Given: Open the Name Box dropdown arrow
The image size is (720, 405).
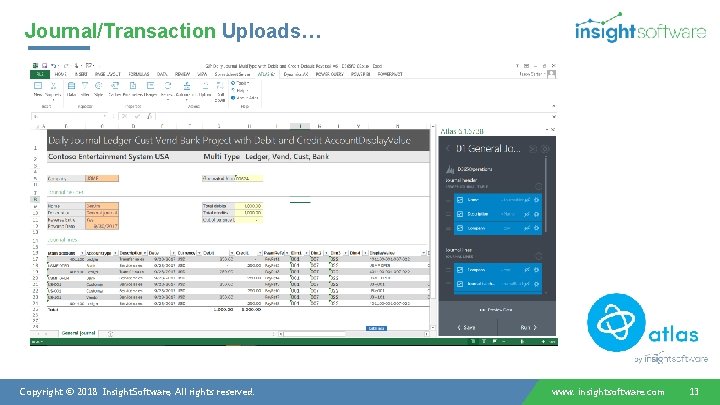Looking at the screenshot, I should click(x=106, y=117).
